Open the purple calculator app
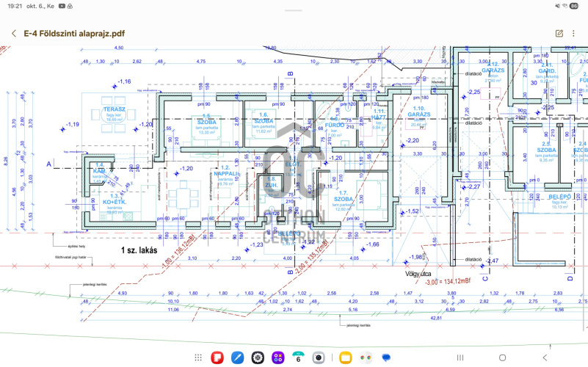 coord(278,357)
